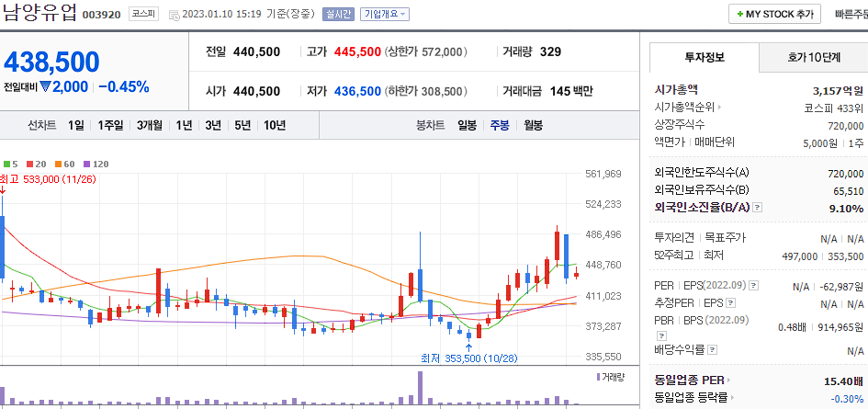This screenshot has width=868, height=409.
Task: Click purple 거래량 volume legend marker
Action: click(598, 377)
